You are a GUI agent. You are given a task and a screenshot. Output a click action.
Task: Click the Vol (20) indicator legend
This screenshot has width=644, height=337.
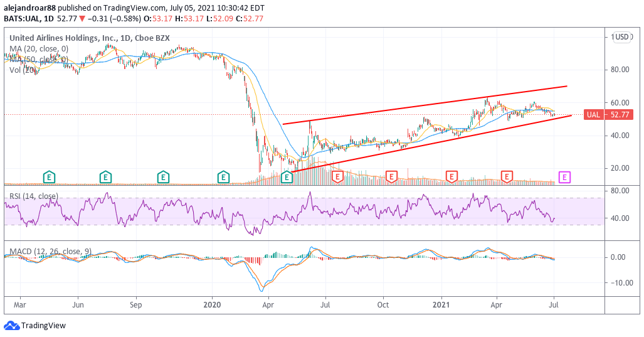(23, 70)
